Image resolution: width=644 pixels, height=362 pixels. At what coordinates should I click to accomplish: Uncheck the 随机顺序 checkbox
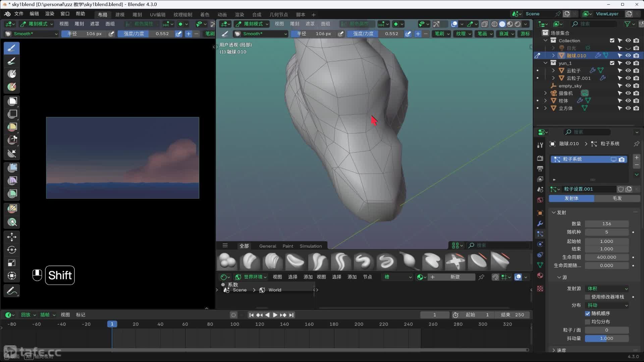point(588,313)
